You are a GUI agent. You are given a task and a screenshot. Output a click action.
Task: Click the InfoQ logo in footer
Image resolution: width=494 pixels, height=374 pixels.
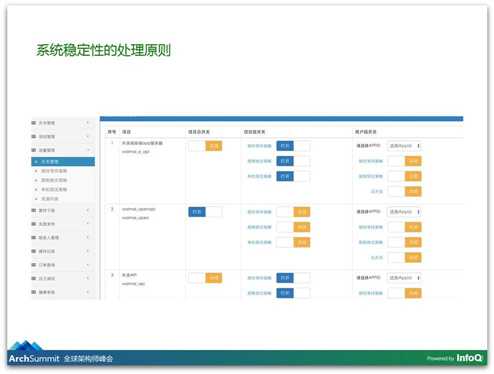click(469, 358)
